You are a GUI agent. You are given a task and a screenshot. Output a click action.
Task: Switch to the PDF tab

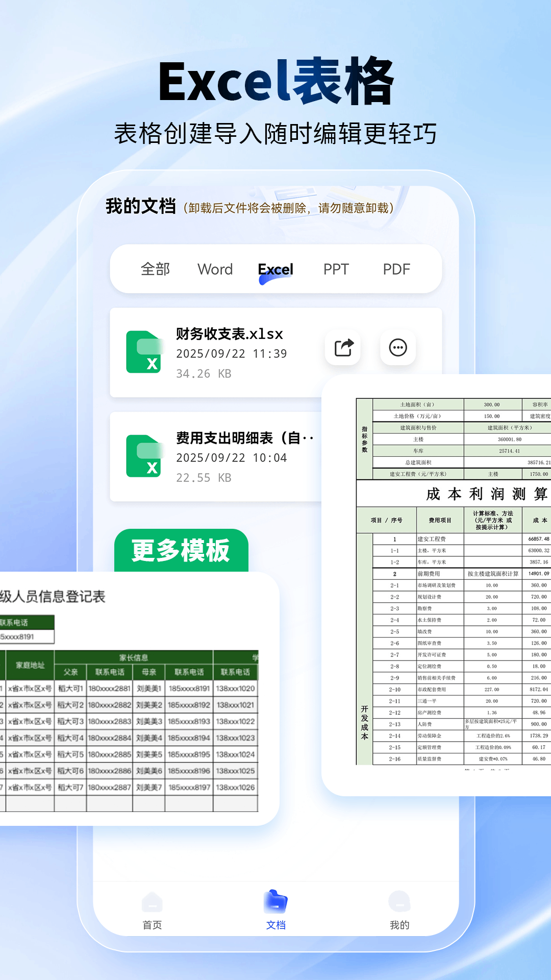(396, 269)
